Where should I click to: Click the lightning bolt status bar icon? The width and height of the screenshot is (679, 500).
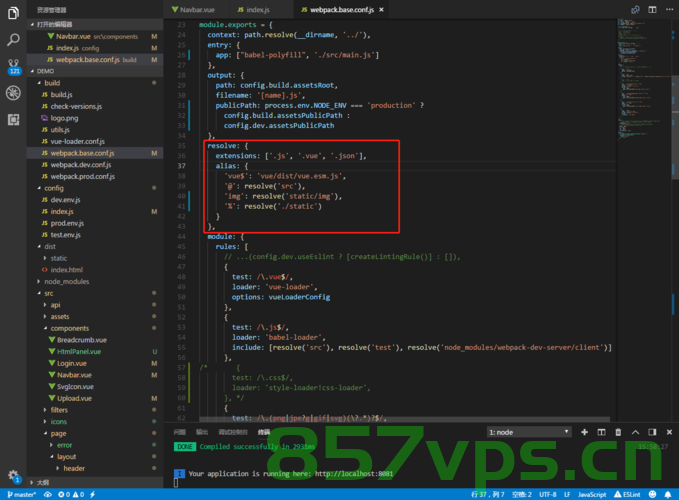click(92, 494)
